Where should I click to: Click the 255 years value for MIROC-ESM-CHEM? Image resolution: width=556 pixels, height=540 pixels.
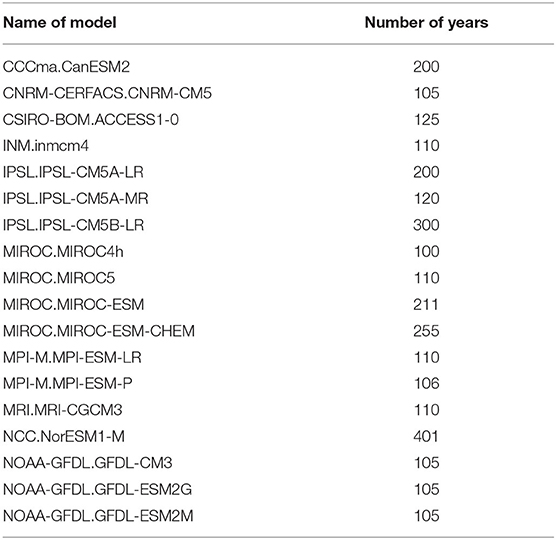point(426,331)
